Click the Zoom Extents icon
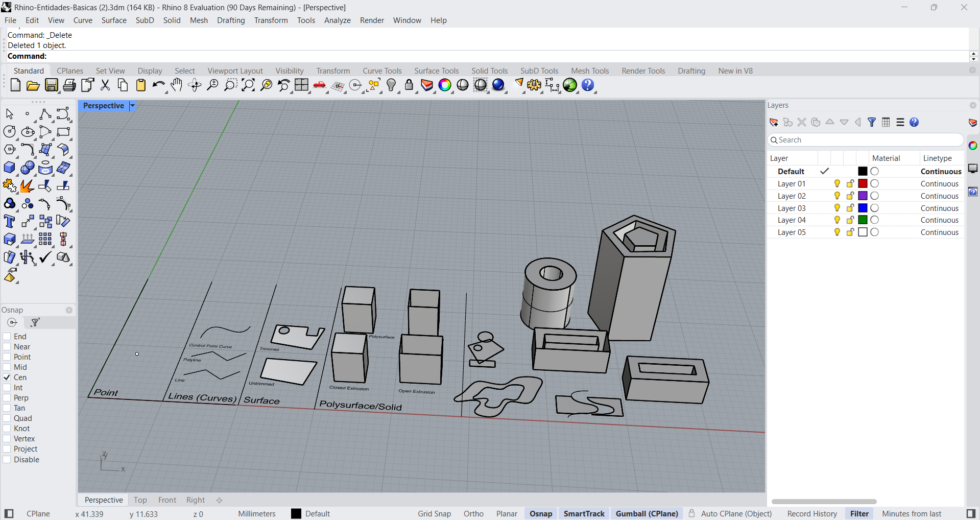The height and width of the screenshot is (520, 980). coord(248,85)
